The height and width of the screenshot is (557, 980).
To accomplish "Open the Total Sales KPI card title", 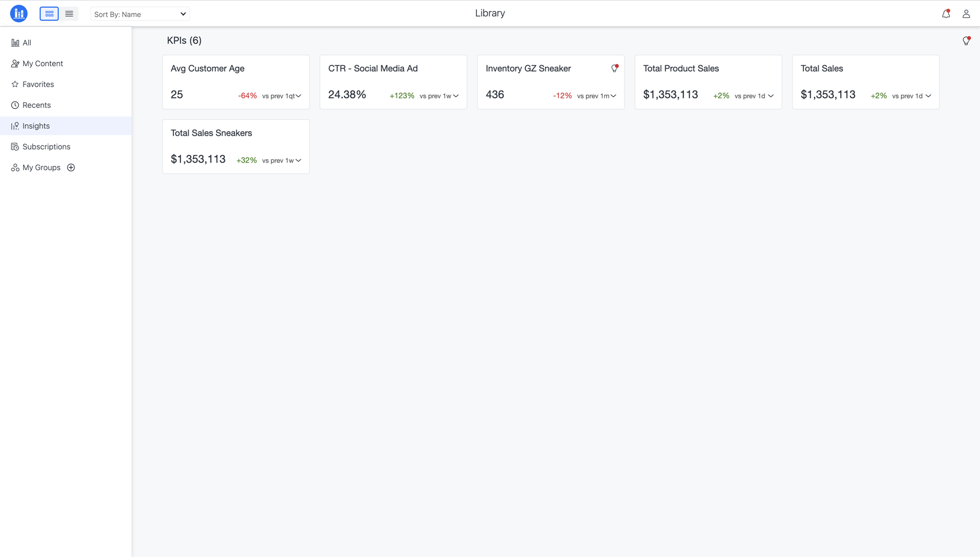I will [x=821, y=68].
